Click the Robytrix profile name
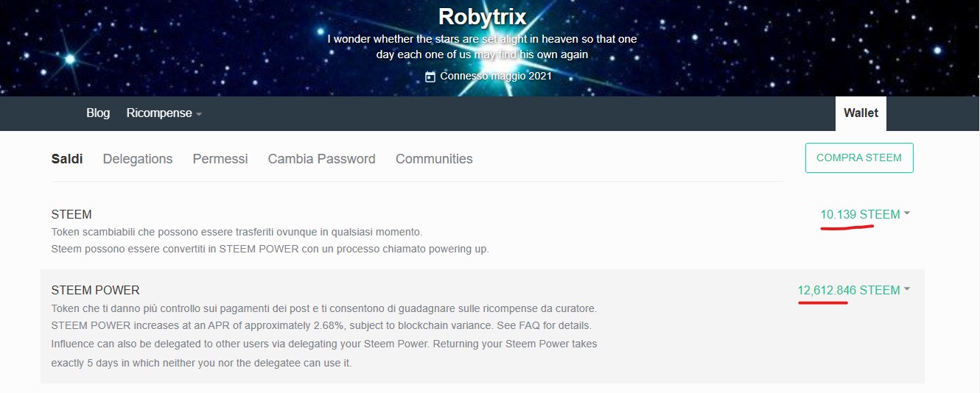 click(482, 16)
